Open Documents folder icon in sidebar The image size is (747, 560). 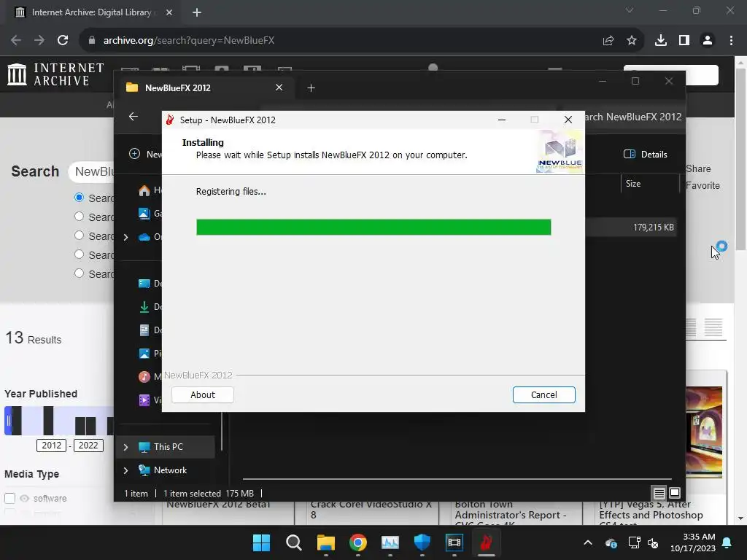pos(144,330)
